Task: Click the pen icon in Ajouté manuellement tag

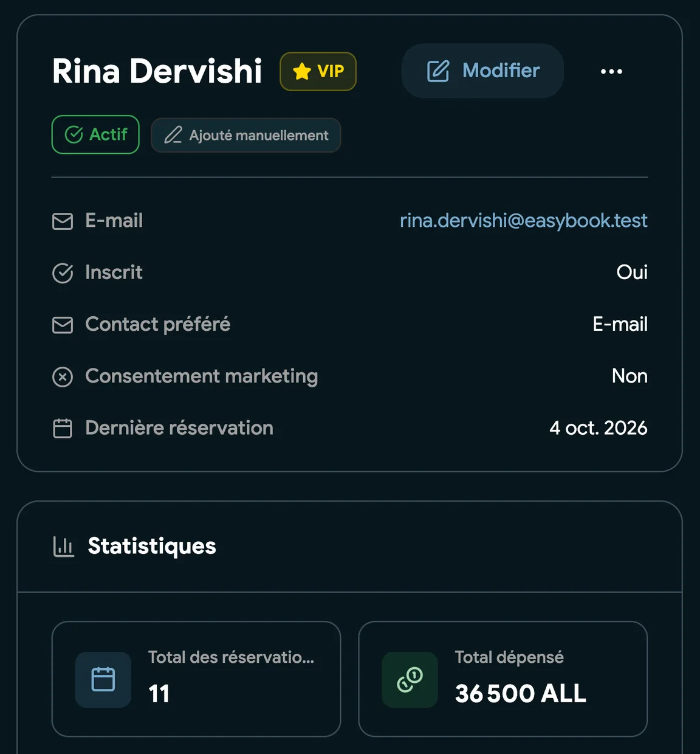Action: (173, 135)
